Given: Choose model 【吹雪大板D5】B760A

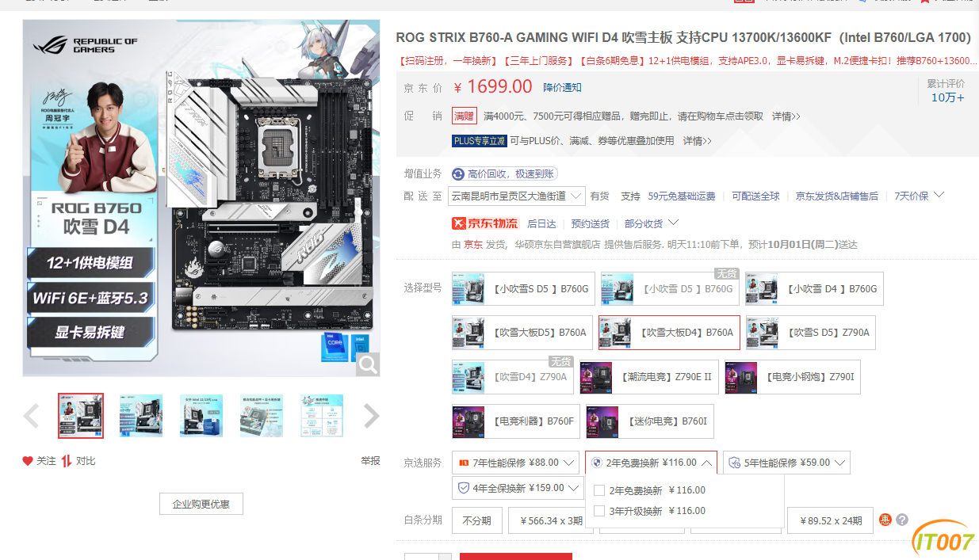Looking at the screenshot, I should (x=522, y=333).
